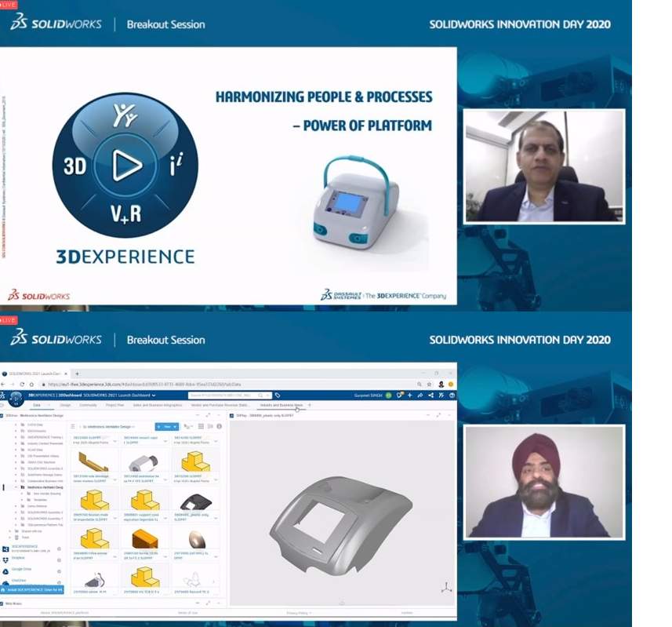Open the dashboard name dropdown chevron
The height and width of the screenshot is (627, 672).
point(154,396)
